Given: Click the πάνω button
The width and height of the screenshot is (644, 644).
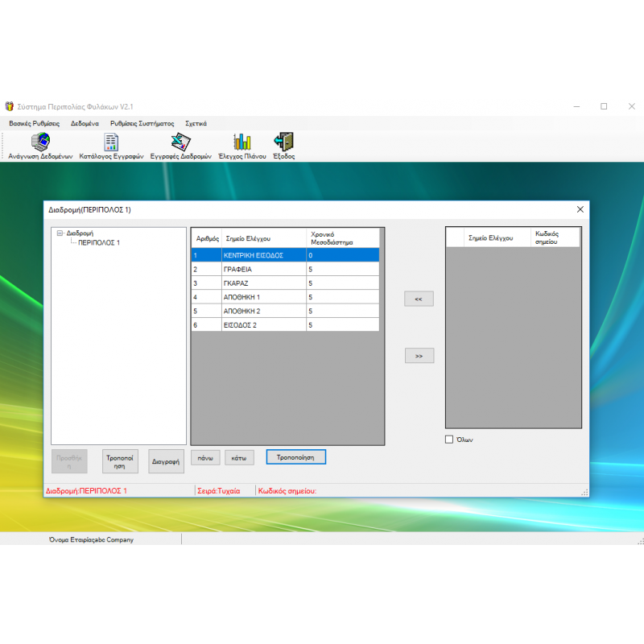Looking at the screenshot, I should (205, 458).
